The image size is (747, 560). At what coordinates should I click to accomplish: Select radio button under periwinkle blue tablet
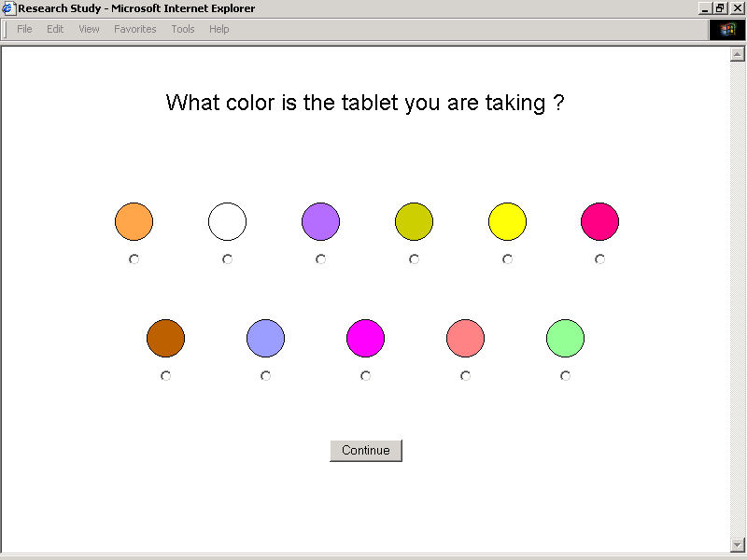265,376
